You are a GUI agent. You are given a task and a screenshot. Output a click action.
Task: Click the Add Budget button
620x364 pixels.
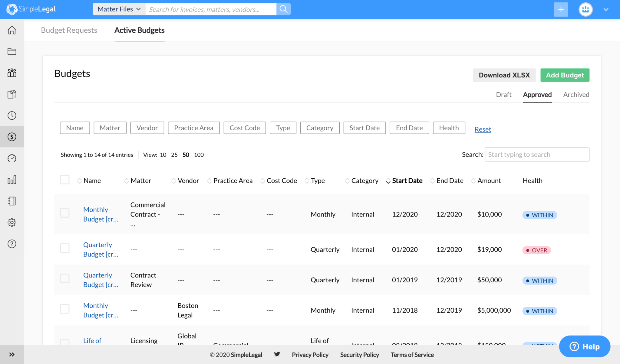(565, 75)
